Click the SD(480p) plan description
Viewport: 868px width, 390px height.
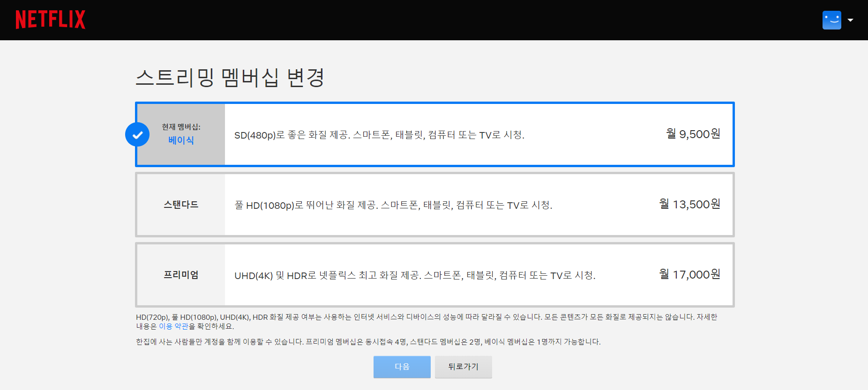[x=379, y=135]
